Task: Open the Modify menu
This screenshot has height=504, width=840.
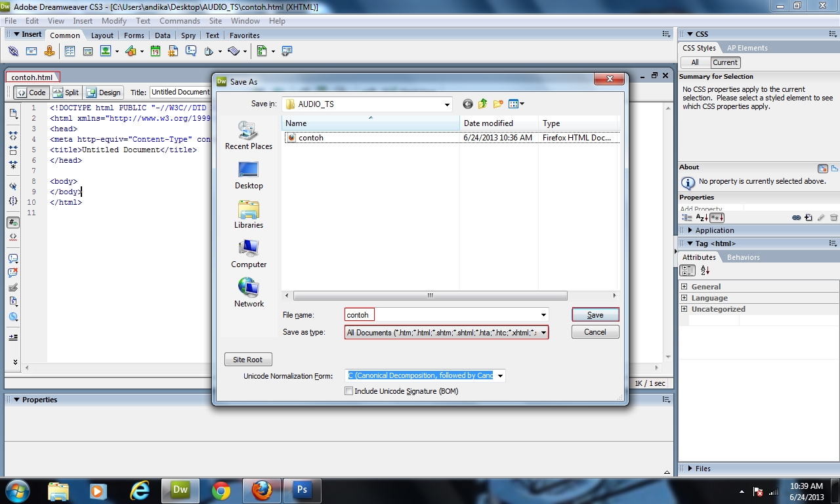Action: [x=114, y=21]
